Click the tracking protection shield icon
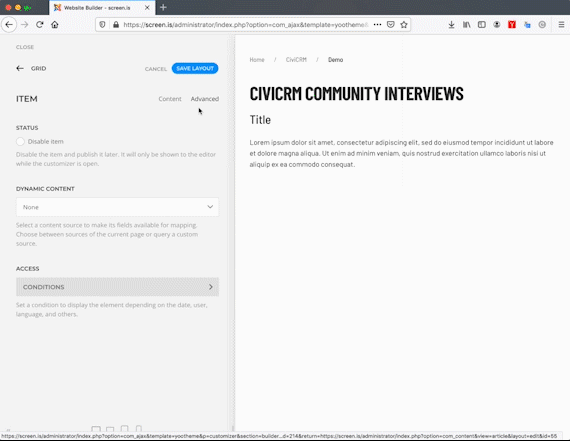The height and width of the screenshot is (441, 570). (x=103, y=25)
